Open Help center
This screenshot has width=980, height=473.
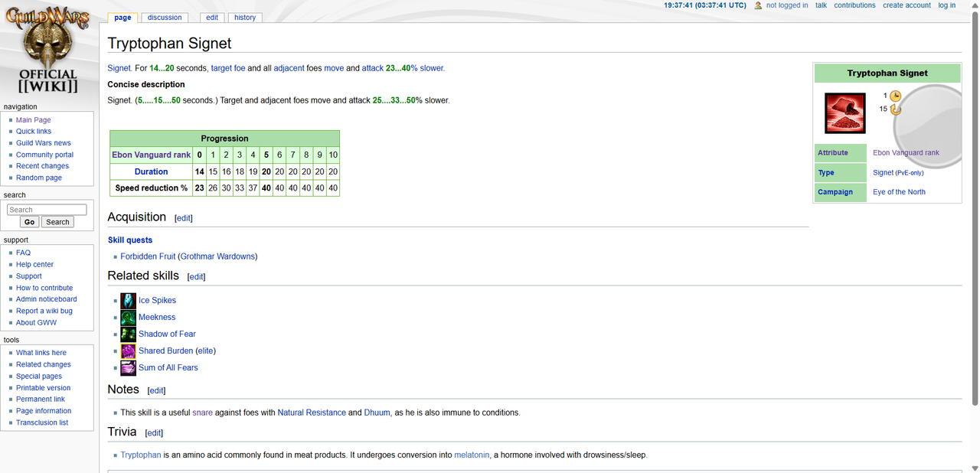(35, 265)
